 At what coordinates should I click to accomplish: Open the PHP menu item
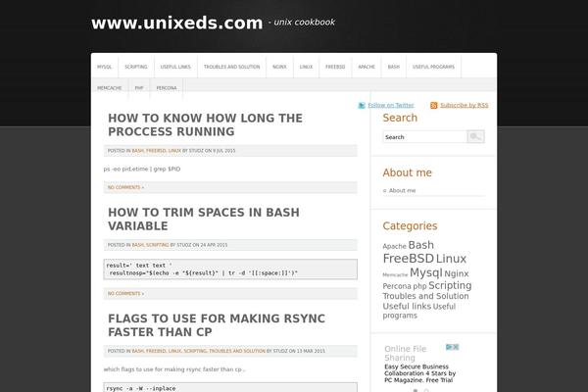pos(139,88)
